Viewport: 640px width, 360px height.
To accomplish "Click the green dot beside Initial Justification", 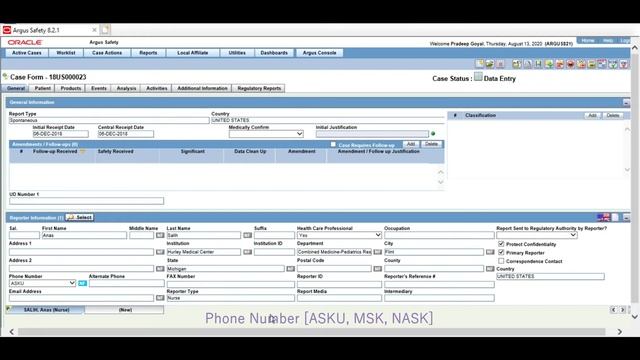I will pyautogui.click(x=433, y=133).
